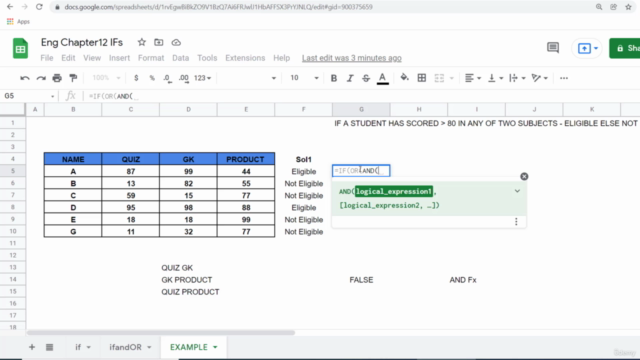Close the AND formula help popup
This screenshot has height=360, width=640.
(x=524, y=176)
